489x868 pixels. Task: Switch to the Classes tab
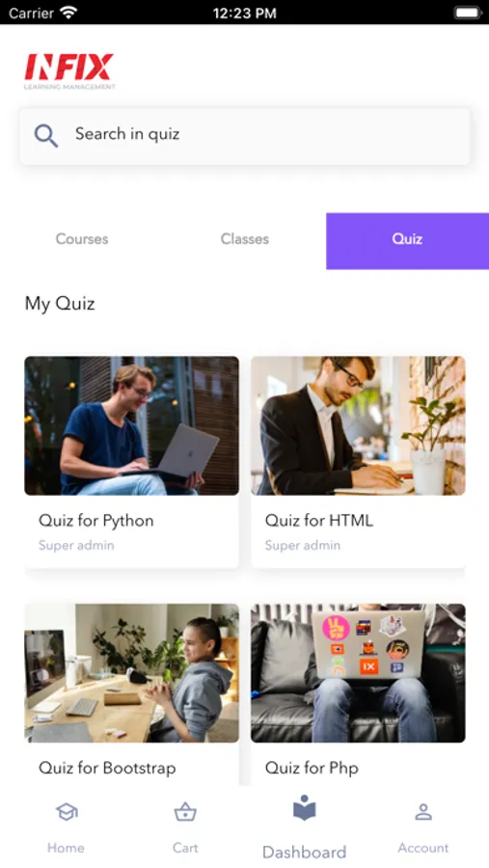click(x=245, y=239)
